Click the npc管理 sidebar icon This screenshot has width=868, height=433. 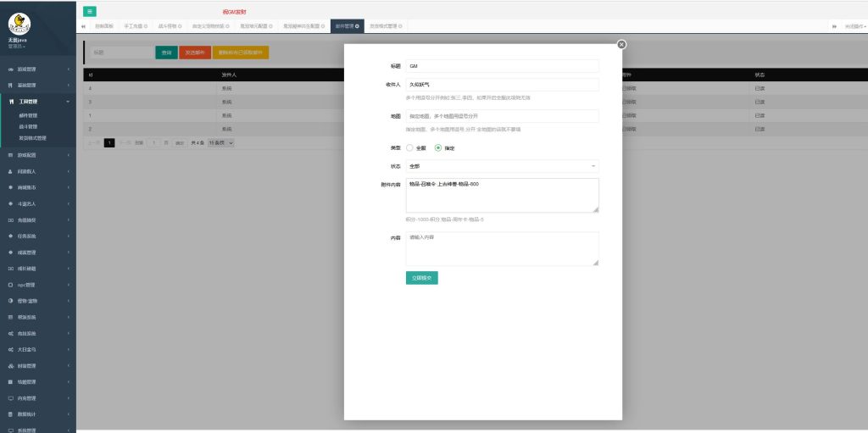click(11, 285)
